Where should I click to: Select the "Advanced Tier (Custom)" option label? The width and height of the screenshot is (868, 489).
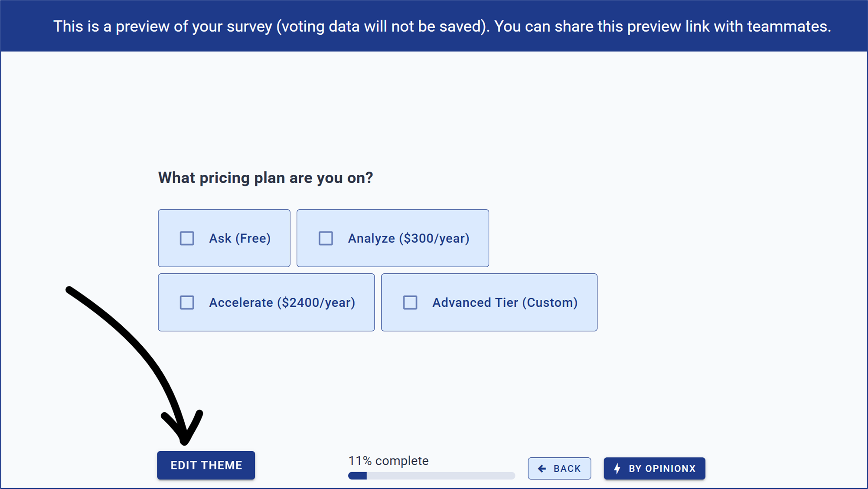click(505, 302)
